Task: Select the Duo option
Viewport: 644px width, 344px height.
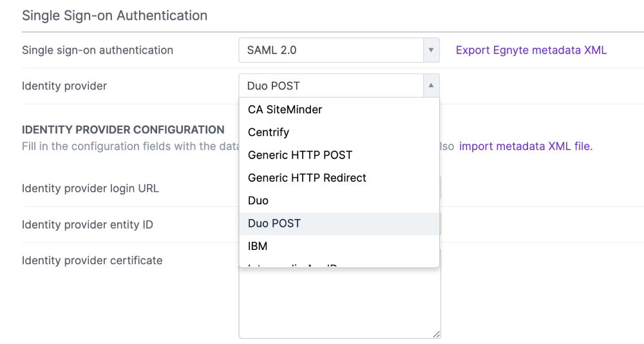Action: pyautogui.click(x=339, y=200)
